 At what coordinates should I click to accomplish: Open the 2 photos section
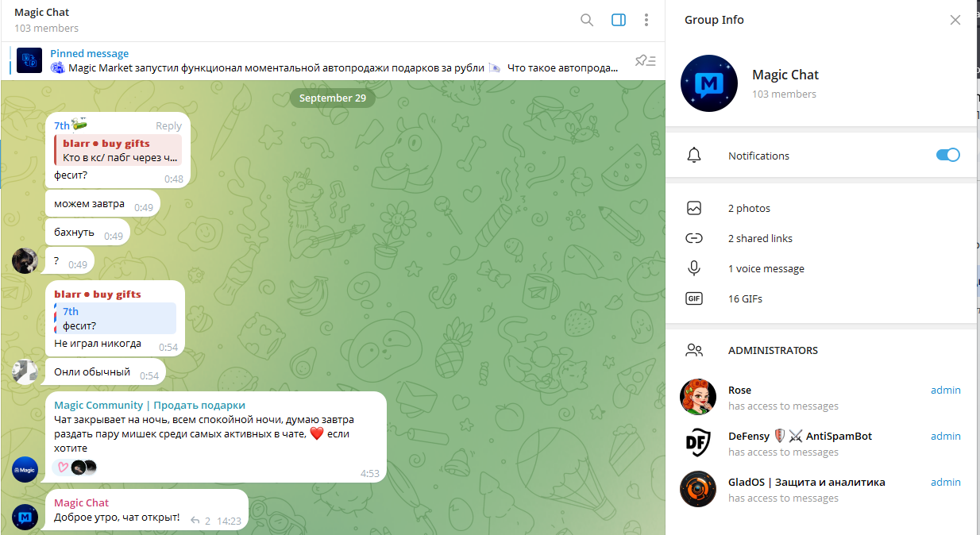[x=749, y=209]
